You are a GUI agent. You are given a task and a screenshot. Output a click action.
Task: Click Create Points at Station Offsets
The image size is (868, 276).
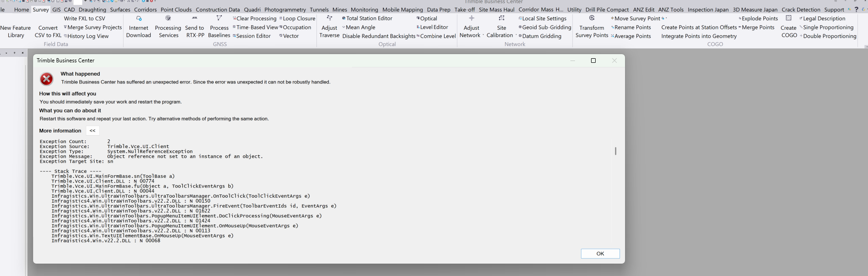(x=699, y=28)
